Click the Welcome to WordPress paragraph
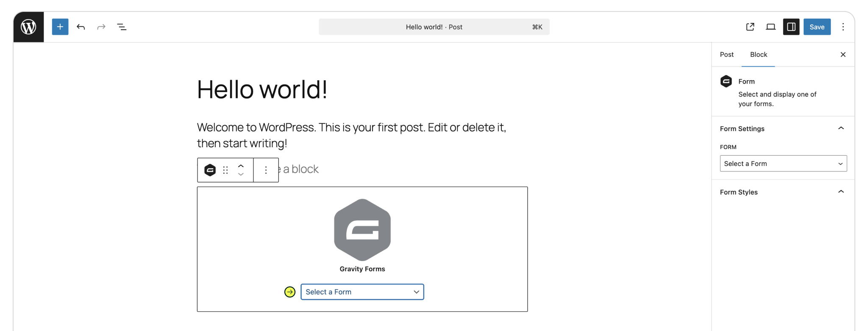Screen dimensions: 868x331 coord(351,135)
